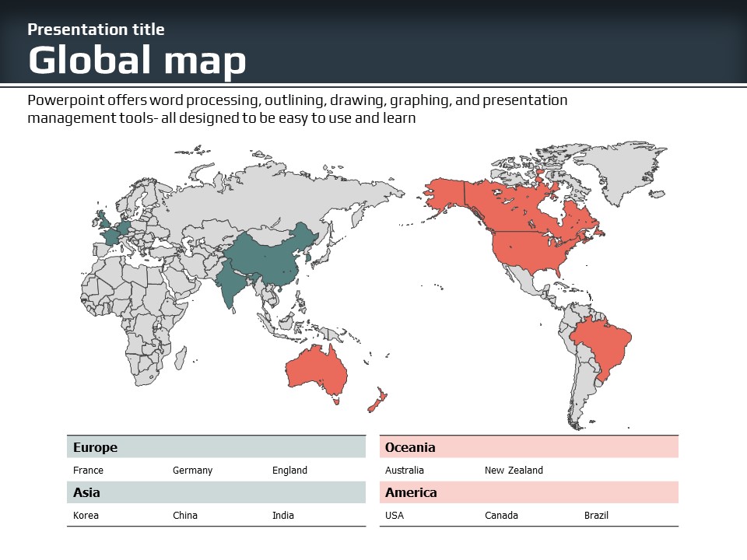Select the 'Asia' header row in the table
The height and width of the screenshot is (560, 747).
click(x=216, y=492)
